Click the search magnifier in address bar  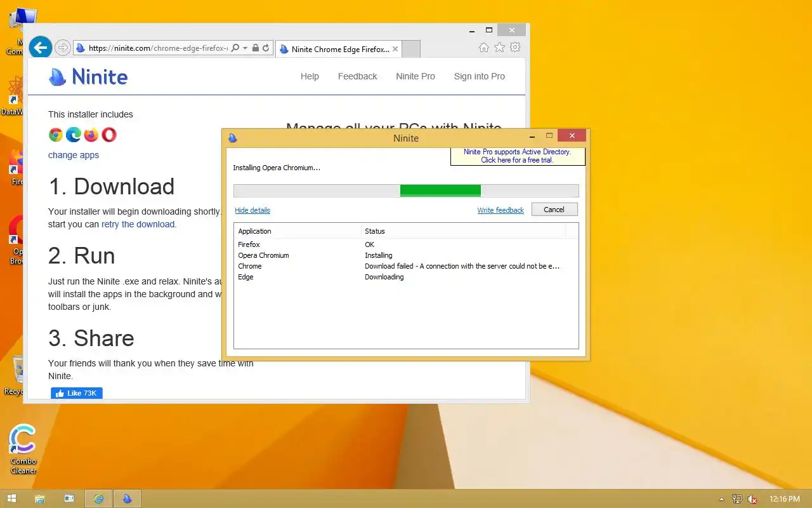click(235, 48)
